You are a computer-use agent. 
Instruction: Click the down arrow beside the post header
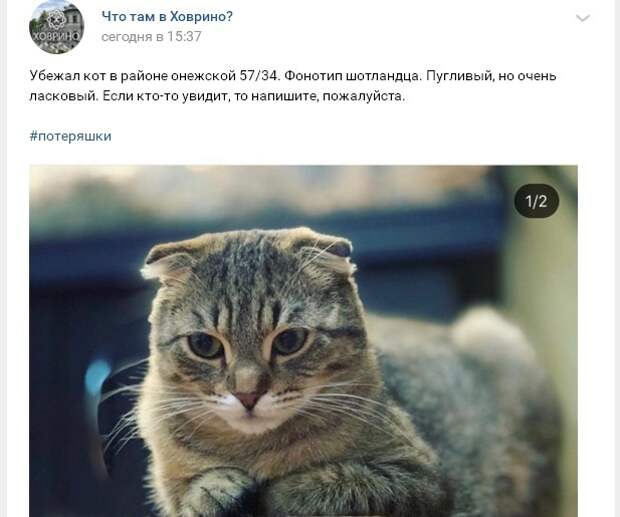pyautogui.click(x=583, y=18)
